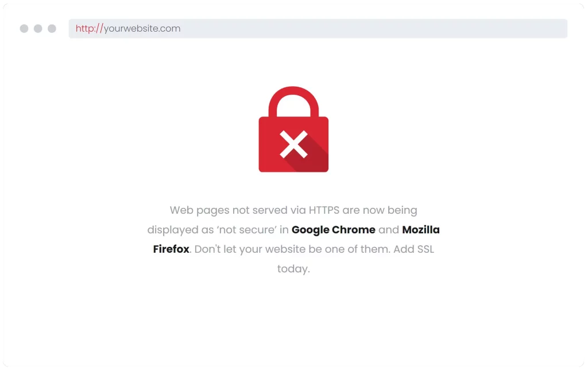Image resolution: width=588 pixels, height=370 pixels.
Task: Click the bold Google Chrome text
Action: click(334, 230)
